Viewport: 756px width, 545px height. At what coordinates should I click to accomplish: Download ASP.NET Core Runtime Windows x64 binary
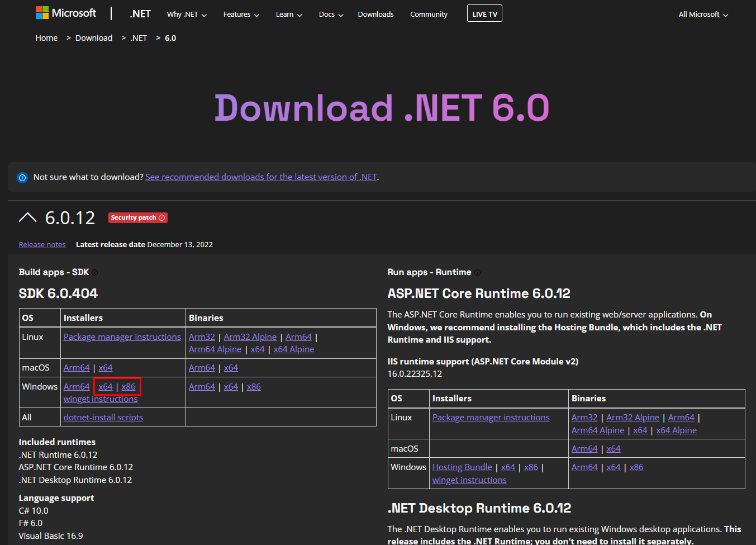point(614,467)
